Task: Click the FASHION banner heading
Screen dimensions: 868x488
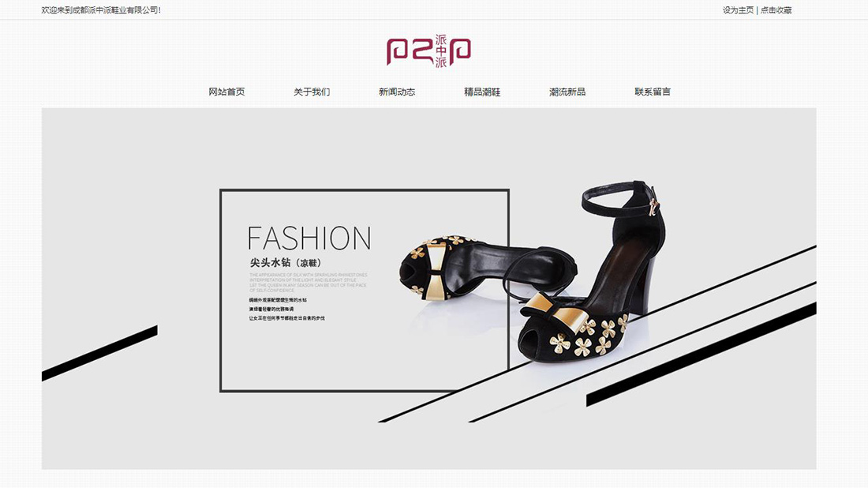Action: (x=309, y=238)
